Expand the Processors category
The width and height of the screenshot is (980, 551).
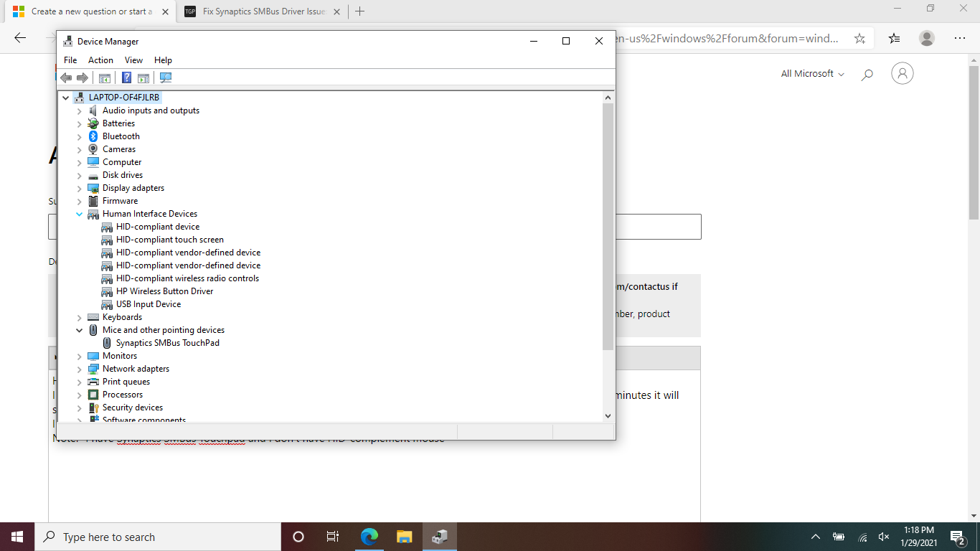[80, 395]
